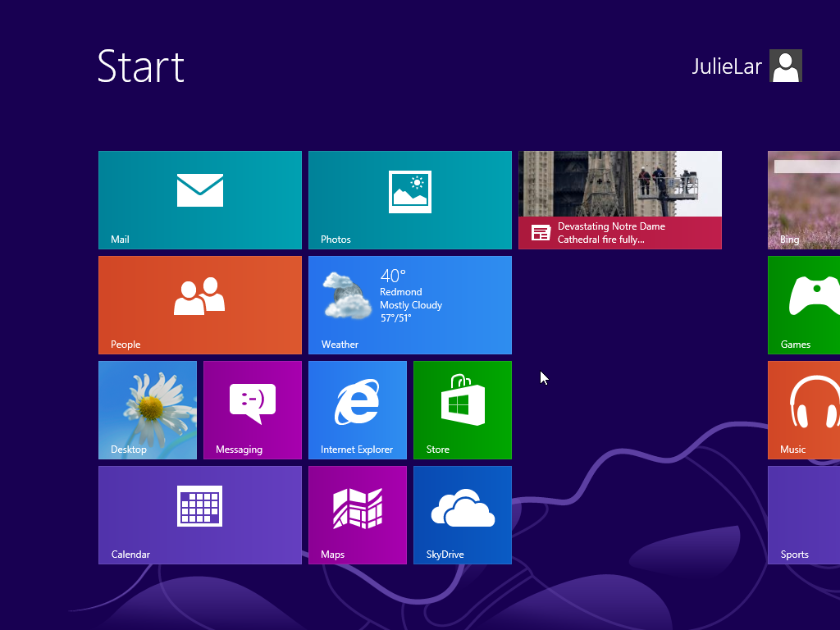This screenshot has height=630, width=840.
Task: Open the Calendar tile
Action: [200, 515]
